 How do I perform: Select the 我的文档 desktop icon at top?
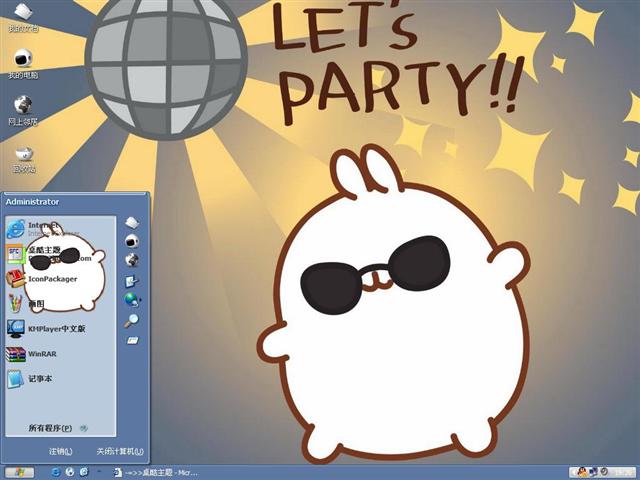pos(23,17)
